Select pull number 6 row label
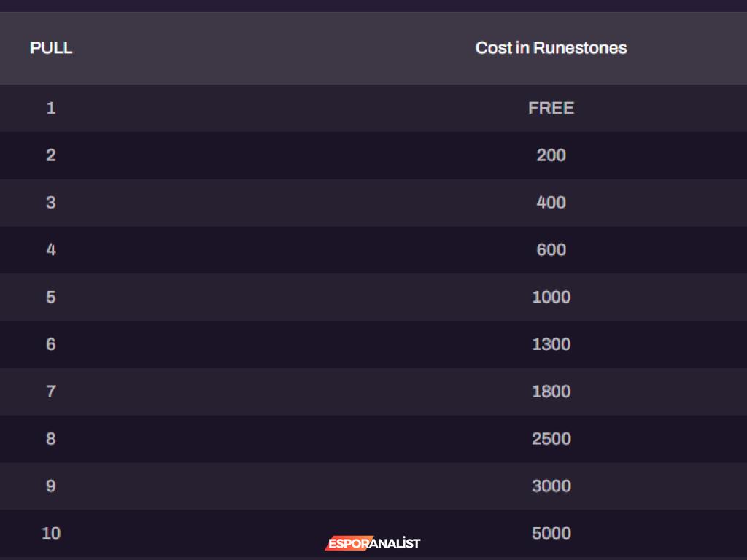 click(51, 344)
